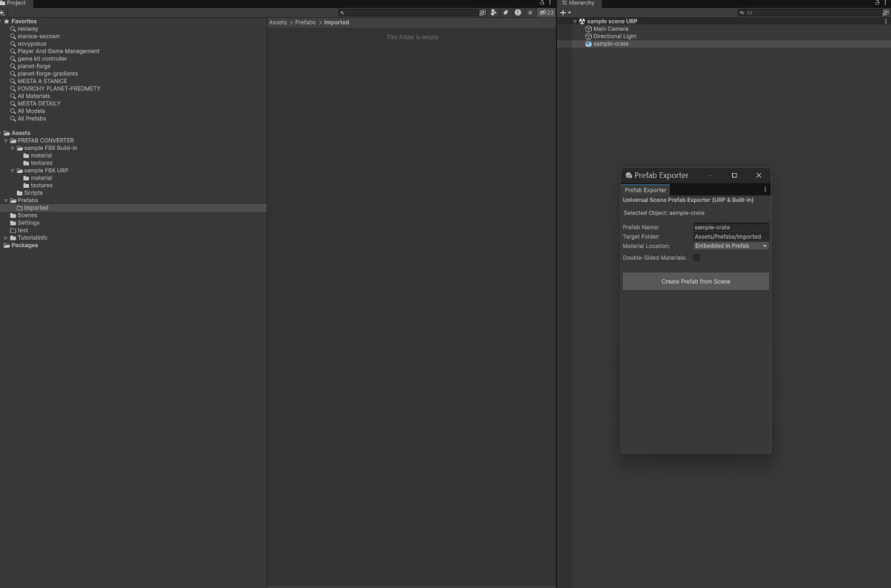The width and height of the screenshot is (891, 588).
Task: Expand the TutorialInfo folder arrow
Action: point(6,238)
